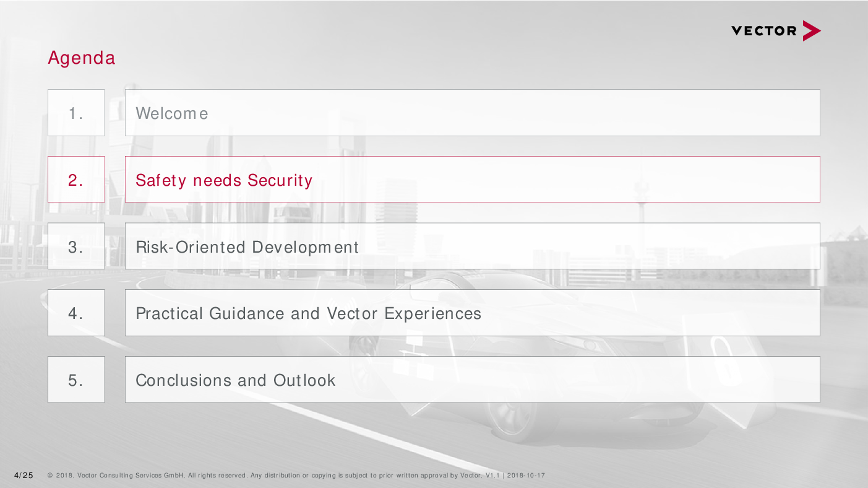Select Risk-Oriented Development agenda item
The width and height of the screenshot is (868, 488).
pos(472,246)
